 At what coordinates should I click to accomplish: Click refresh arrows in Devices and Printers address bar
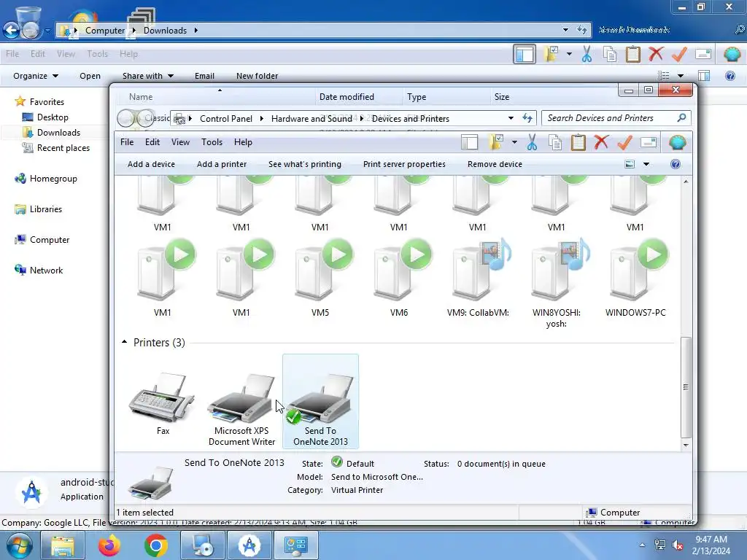coord(527,118)
